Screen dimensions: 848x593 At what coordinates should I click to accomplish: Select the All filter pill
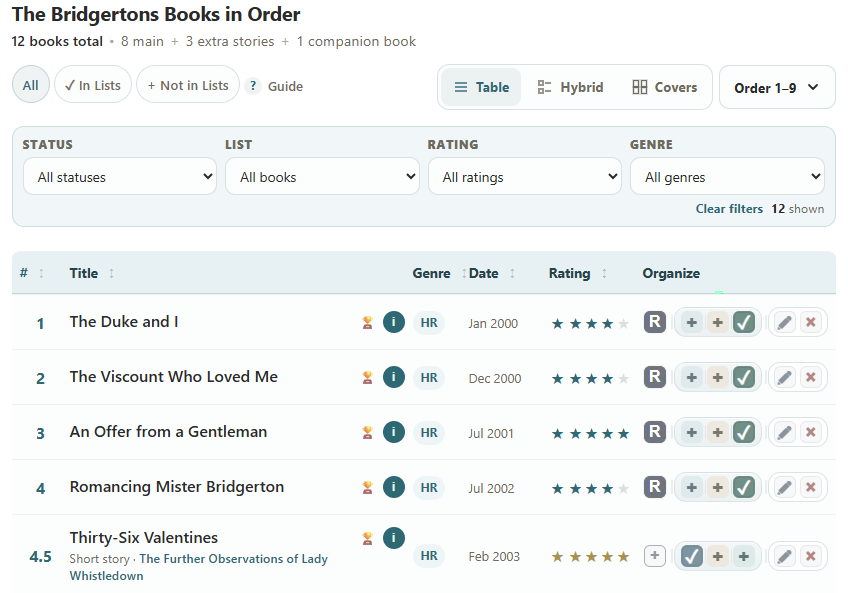(31, 85)
